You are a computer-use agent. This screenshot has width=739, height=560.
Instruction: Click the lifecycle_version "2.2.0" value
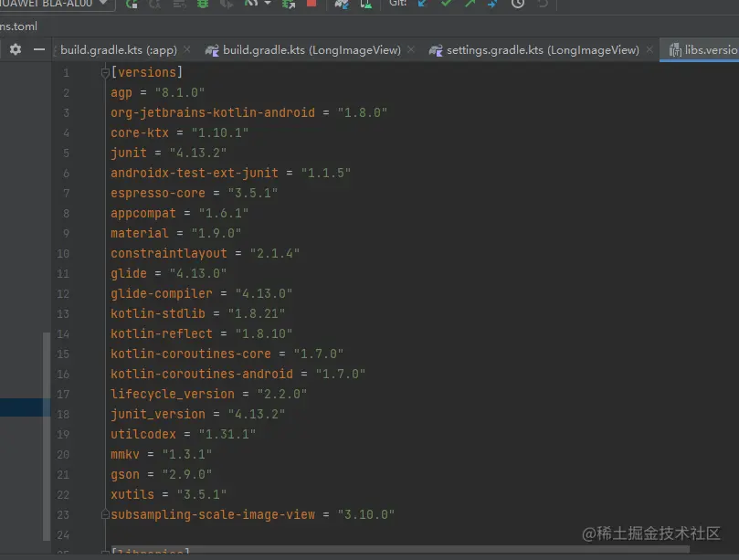click(x=282, y=395)
